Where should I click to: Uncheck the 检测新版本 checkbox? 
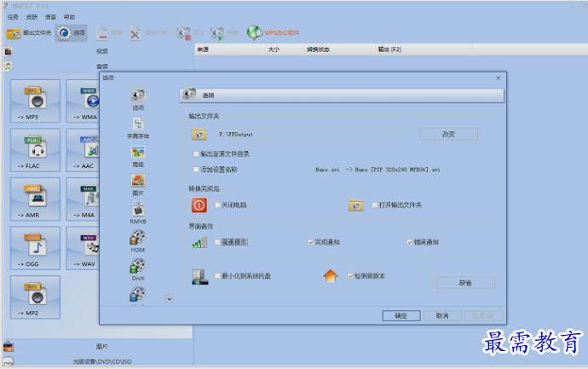[350, 275]
